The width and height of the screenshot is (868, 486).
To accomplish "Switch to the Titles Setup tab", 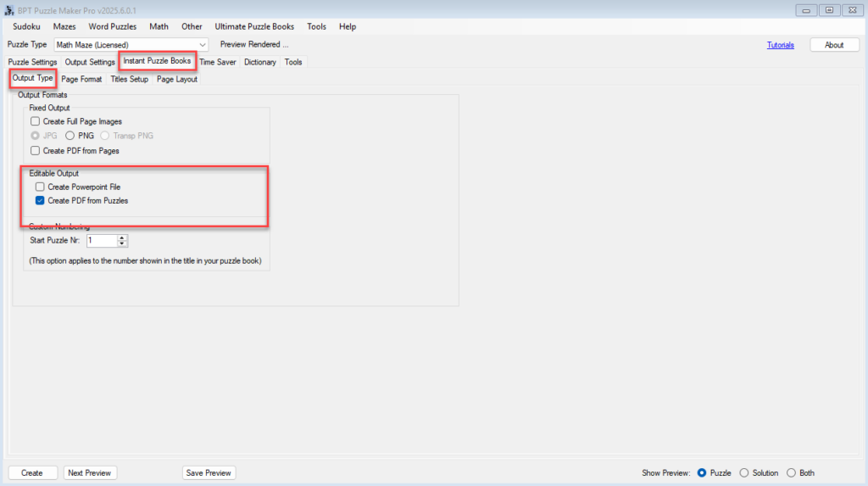I will [x=129, y=80].
